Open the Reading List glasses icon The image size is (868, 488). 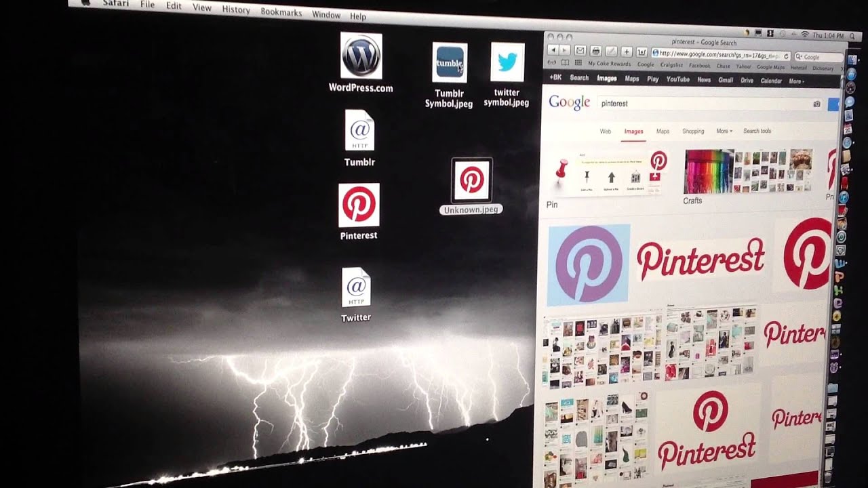pos(552,62)
